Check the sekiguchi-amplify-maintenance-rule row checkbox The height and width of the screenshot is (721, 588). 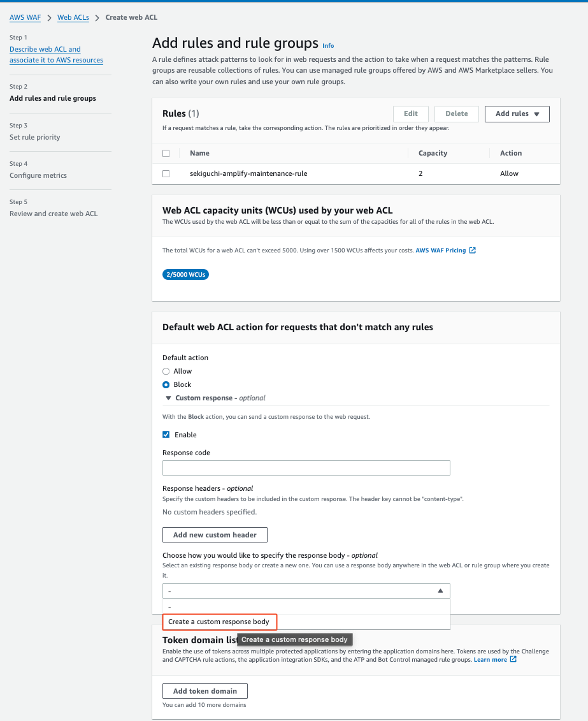(166, 174)
